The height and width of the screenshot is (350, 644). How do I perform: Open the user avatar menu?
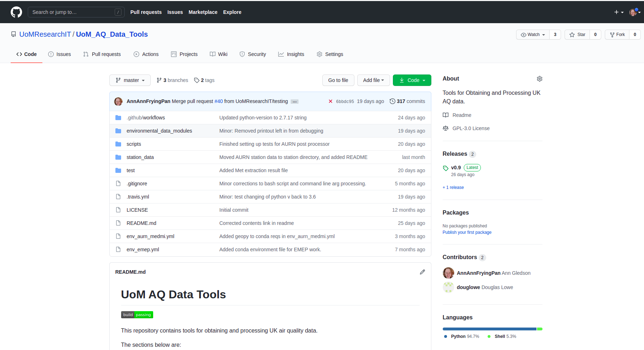[x=635, y=12]
